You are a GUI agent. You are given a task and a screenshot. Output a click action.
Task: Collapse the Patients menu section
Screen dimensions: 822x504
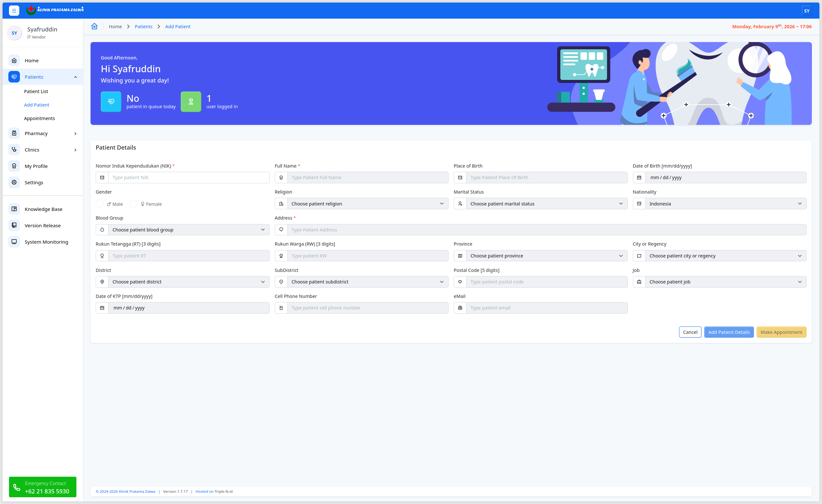click(x=76, y=77)
